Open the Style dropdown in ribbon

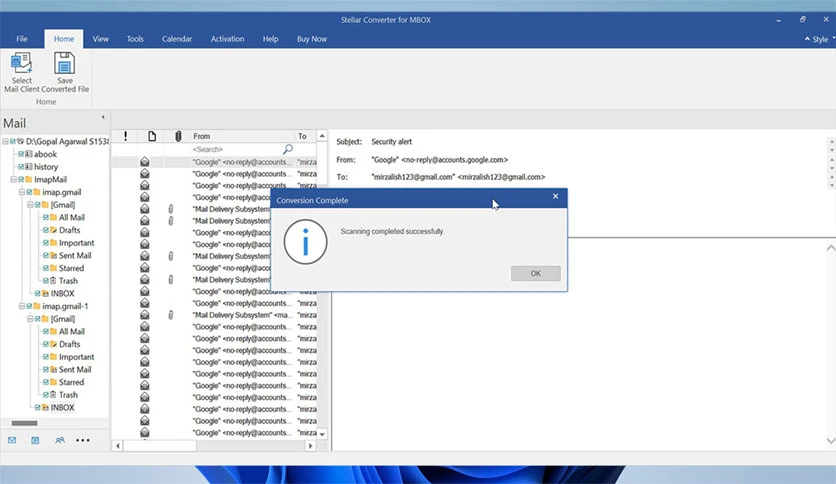pyautogui.click(x=820, y=39)
